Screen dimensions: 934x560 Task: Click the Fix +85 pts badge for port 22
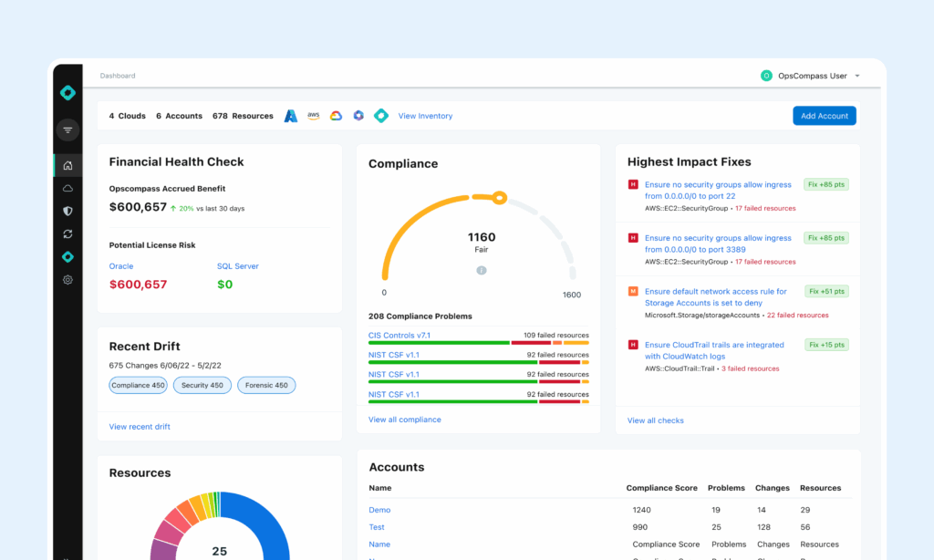[x=826, y=184]
